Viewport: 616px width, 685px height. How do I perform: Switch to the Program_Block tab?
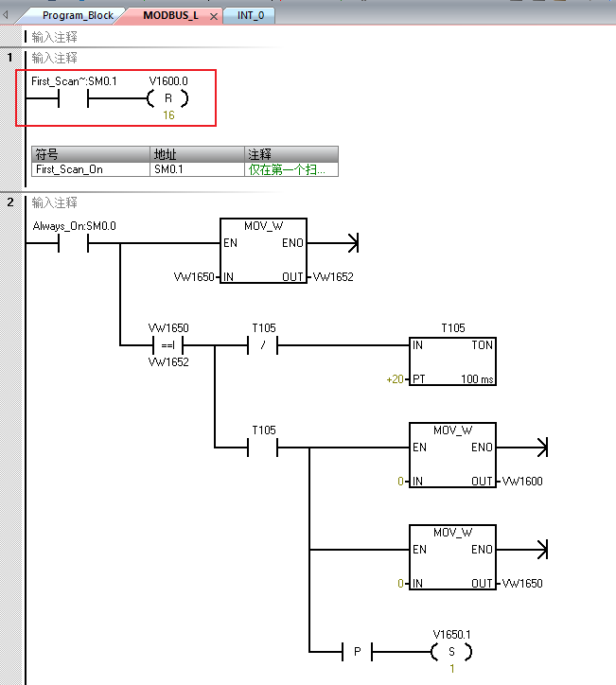[77, 16]
